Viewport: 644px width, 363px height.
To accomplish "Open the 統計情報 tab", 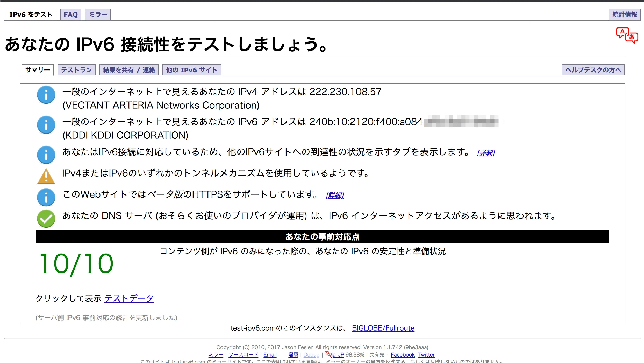I will click(625, 15).
